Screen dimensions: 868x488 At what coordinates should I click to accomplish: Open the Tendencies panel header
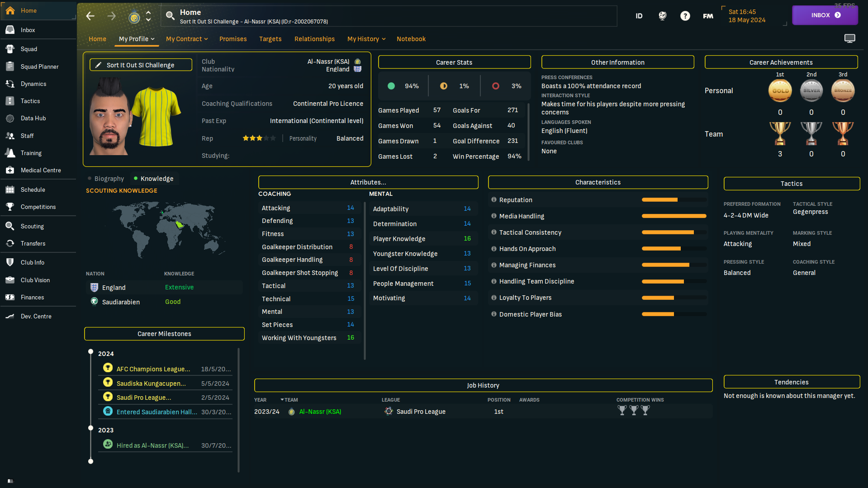tap(792, 382)
